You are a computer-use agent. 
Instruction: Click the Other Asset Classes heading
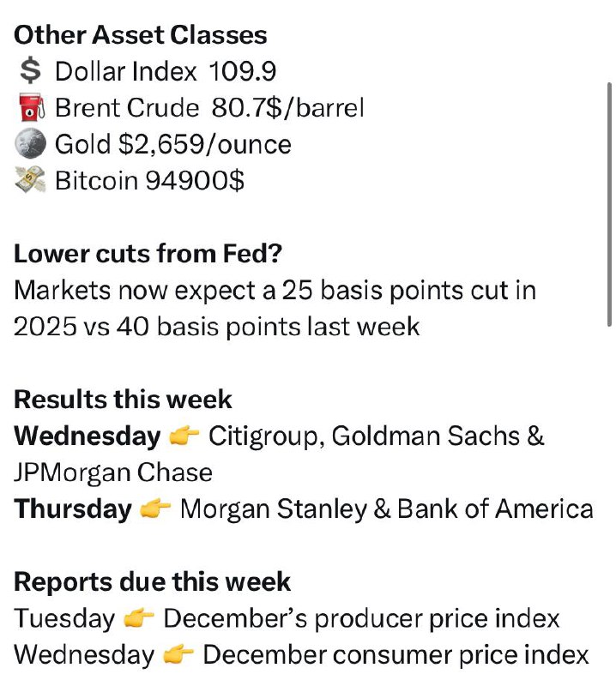point(141,34)
